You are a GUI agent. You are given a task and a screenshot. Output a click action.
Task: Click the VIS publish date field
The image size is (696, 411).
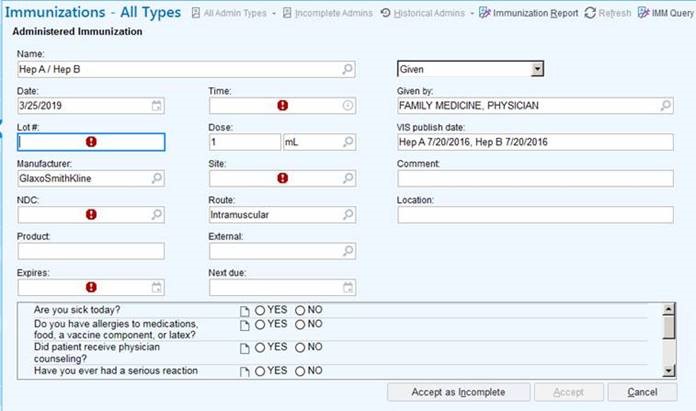pos(535,142)
